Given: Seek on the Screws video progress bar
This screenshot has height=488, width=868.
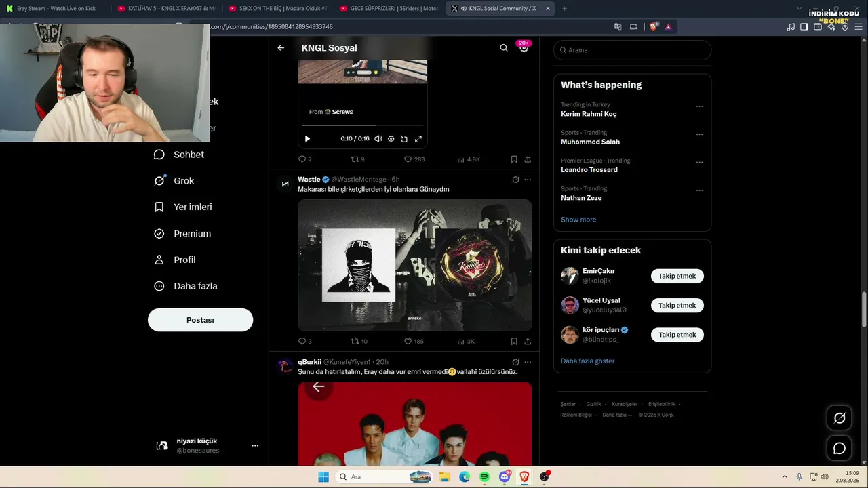Looking at the screenshot, I should coord(363,125).
